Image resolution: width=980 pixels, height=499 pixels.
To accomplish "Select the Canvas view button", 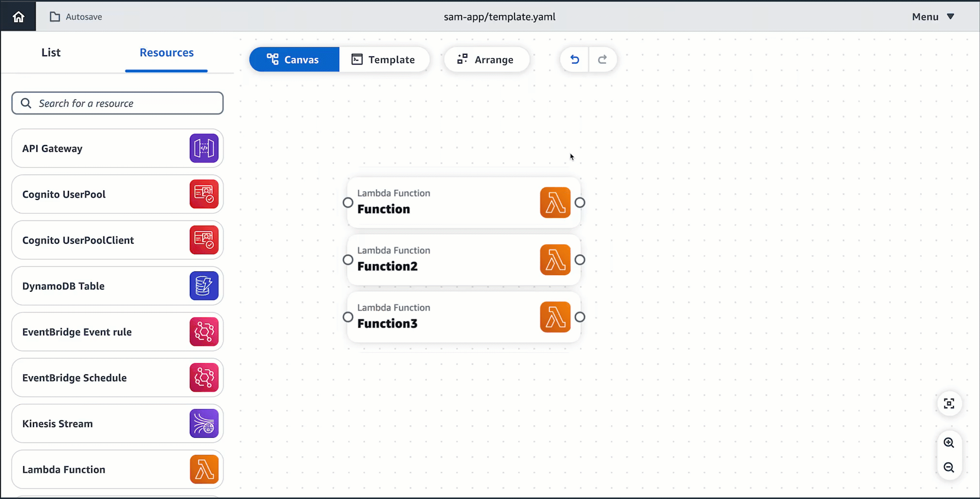I will point(294,59).
